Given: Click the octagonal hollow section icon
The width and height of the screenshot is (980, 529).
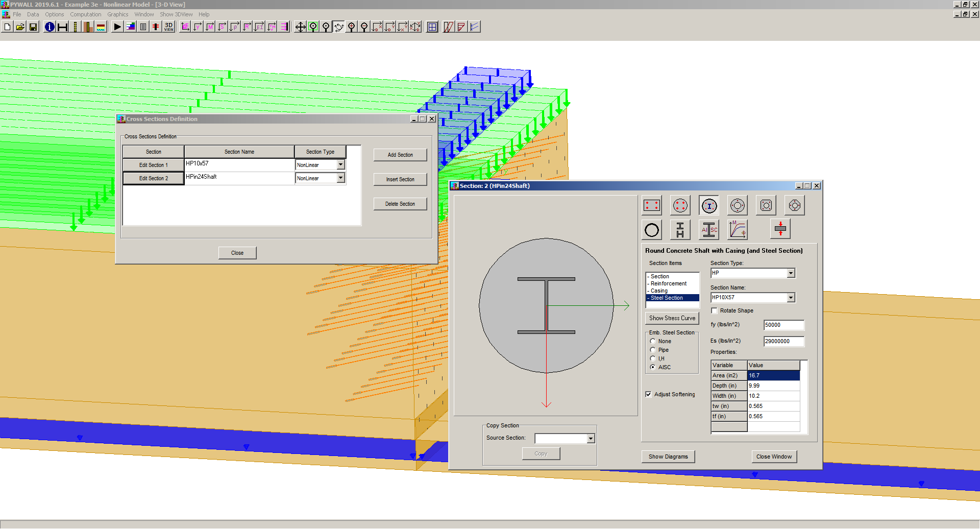Looking at the screenshot, I should coord(795,206).
